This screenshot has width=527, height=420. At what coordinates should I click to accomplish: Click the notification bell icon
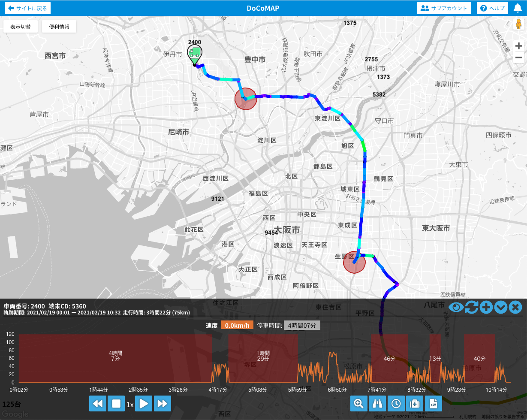[518, 8]
